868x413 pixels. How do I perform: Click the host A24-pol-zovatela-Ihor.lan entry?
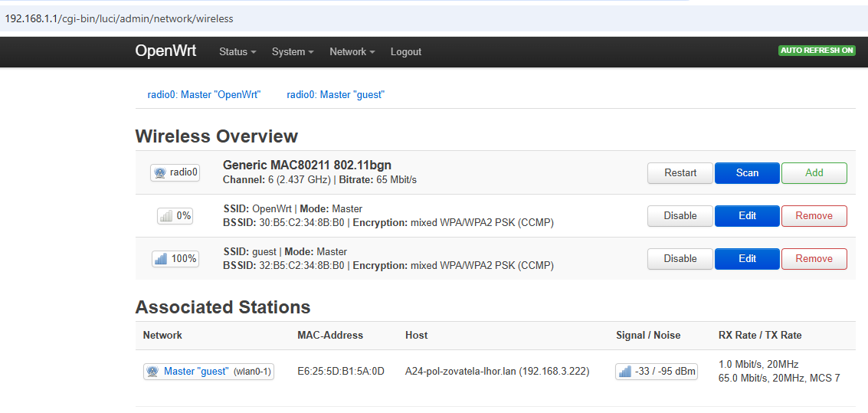point(497,372)
